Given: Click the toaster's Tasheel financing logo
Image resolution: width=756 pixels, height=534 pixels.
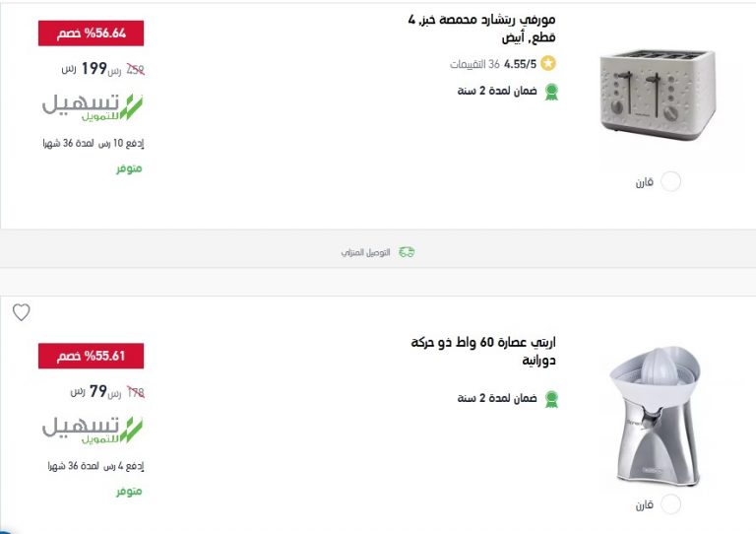Looking at the screenshot, I should (x=93, y=107).
